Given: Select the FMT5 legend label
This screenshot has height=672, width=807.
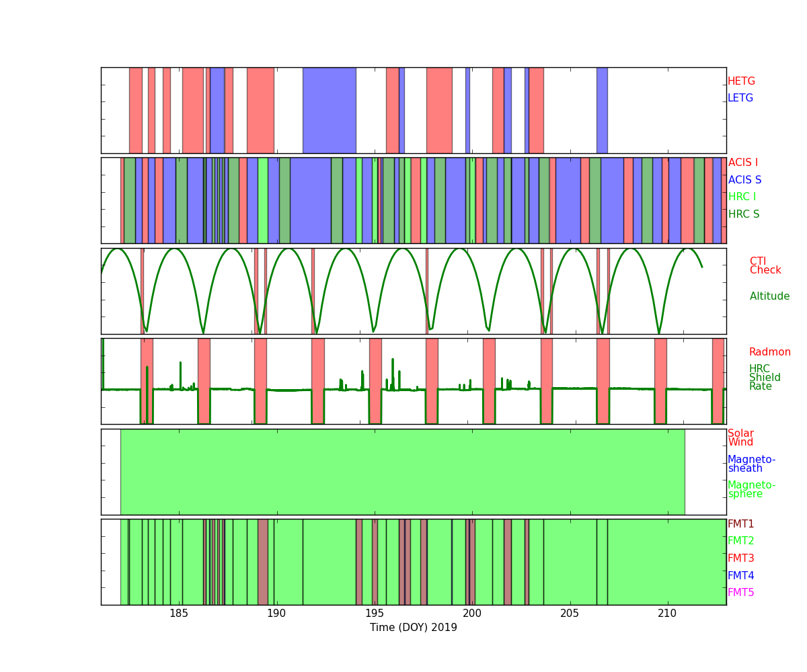Looking at the screenshot, I should point(740,593).
